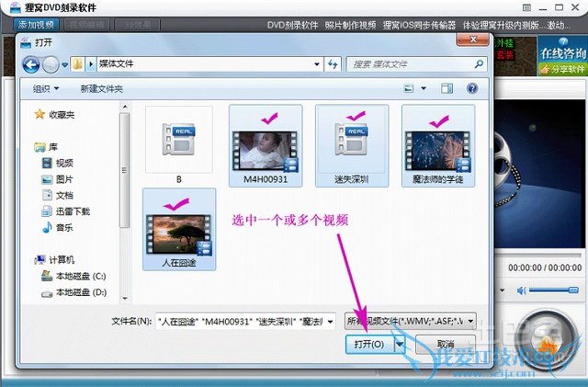The width and height of the screenshot is (588, 387).
Task: Open the 迅雷下载 library
Action: pyautogui.click(x=65, y=211)
